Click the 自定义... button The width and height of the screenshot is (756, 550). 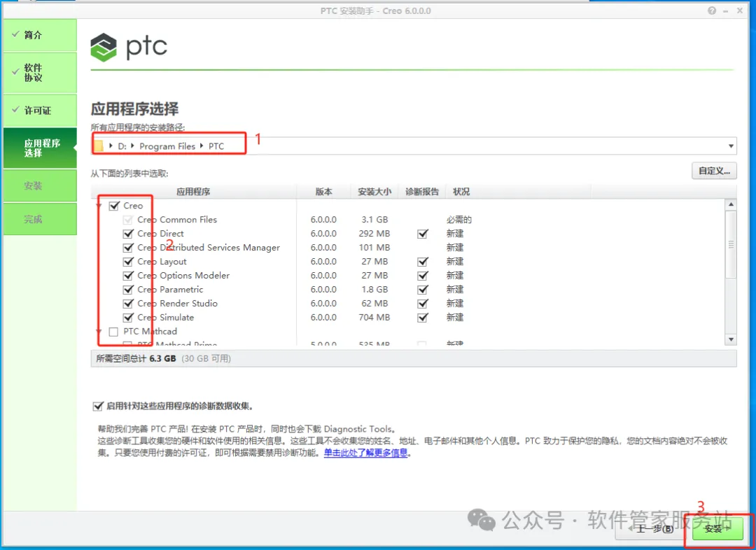tap(714, 171)
